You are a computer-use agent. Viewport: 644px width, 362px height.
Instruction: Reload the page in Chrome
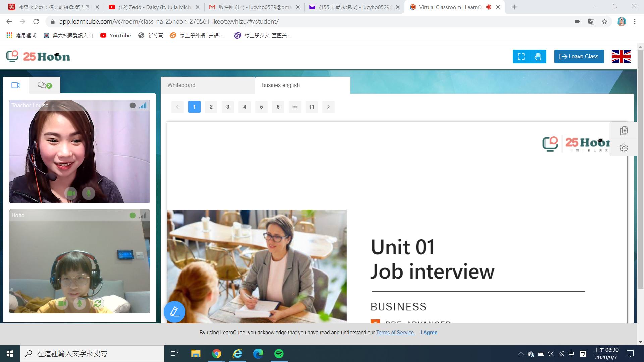[36, 22]
